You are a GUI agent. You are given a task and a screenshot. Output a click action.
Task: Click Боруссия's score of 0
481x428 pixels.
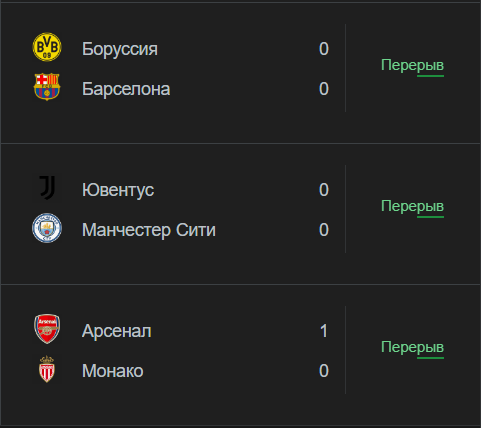324,49
